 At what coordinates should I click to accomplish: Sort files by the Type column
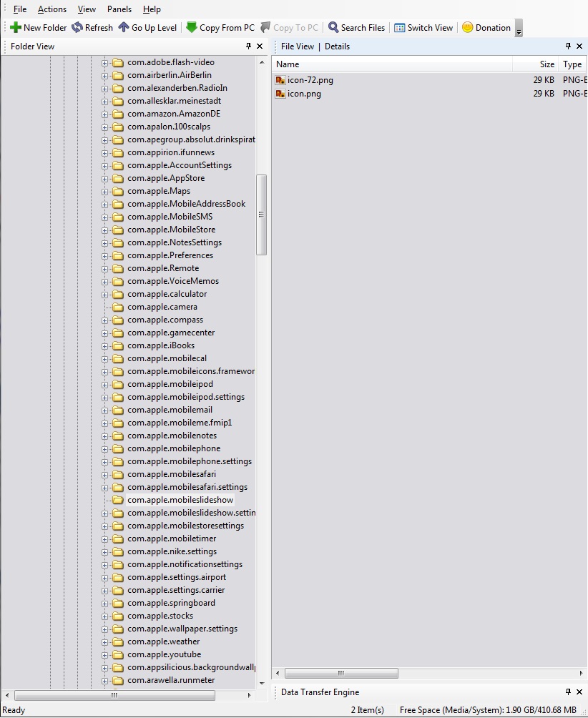click(x=573, y=64)
